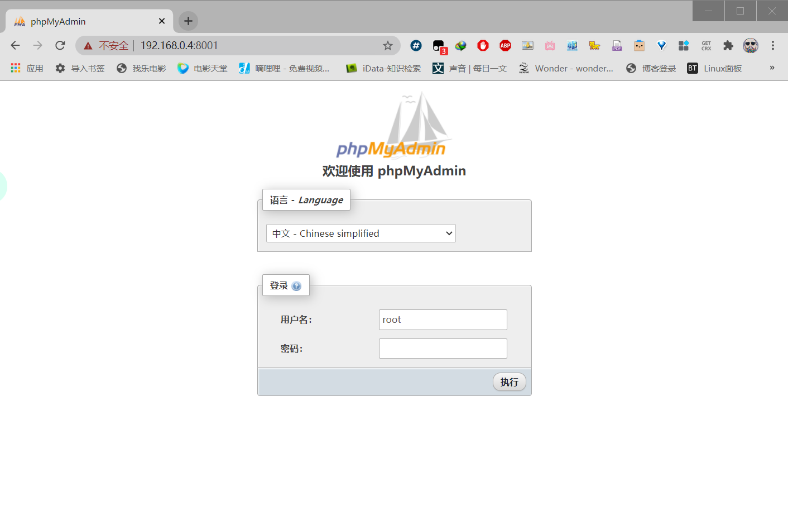Click the 密码 password input field
Viewport: 788px width, 520px height.
(443, 349)
